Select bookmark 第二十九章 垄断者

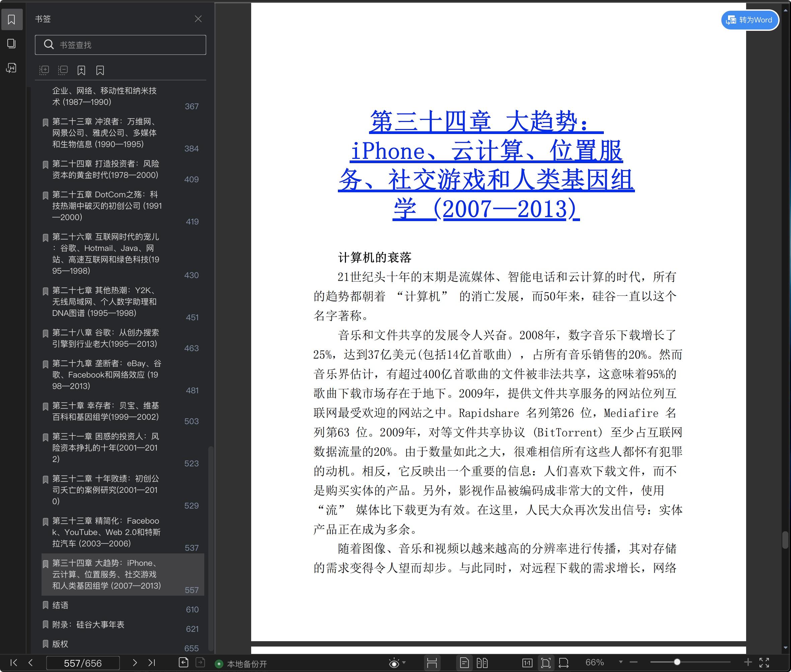tap(123, 375)
